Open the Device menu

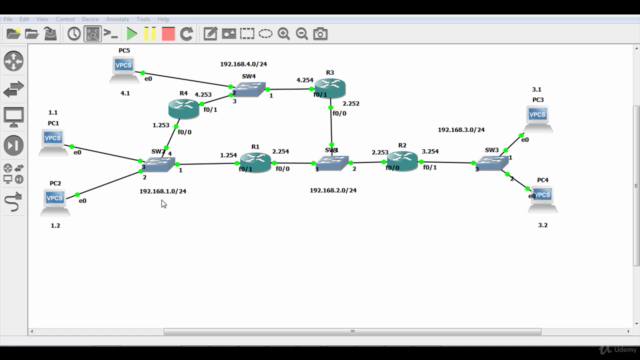click(90, 19)
